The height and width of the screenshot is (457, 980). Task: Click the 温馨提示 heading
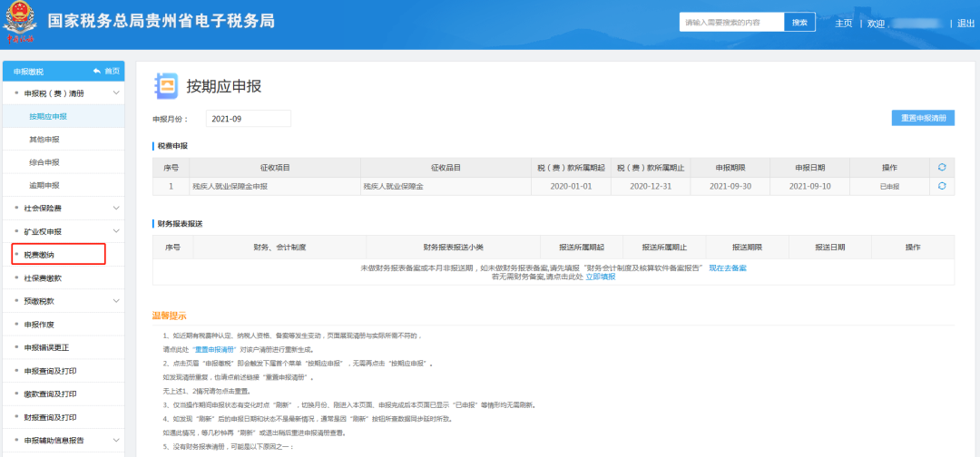pos(170,316)
